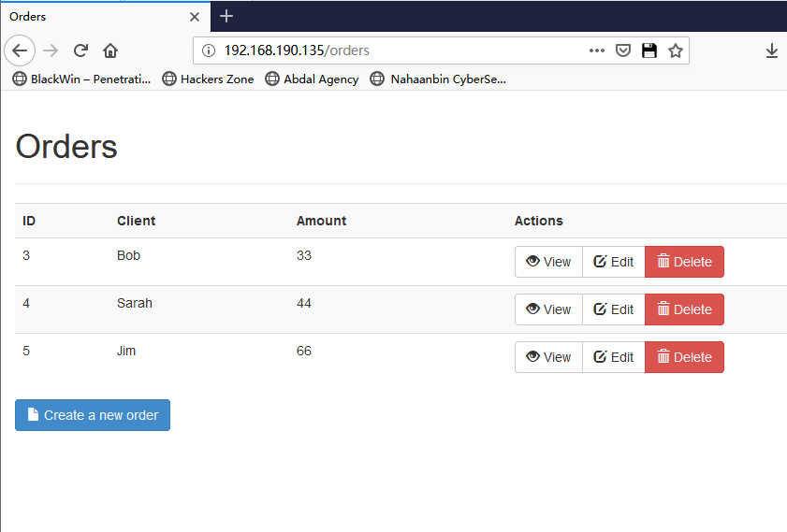
Task: Click order ID 3
Action: 26,255
